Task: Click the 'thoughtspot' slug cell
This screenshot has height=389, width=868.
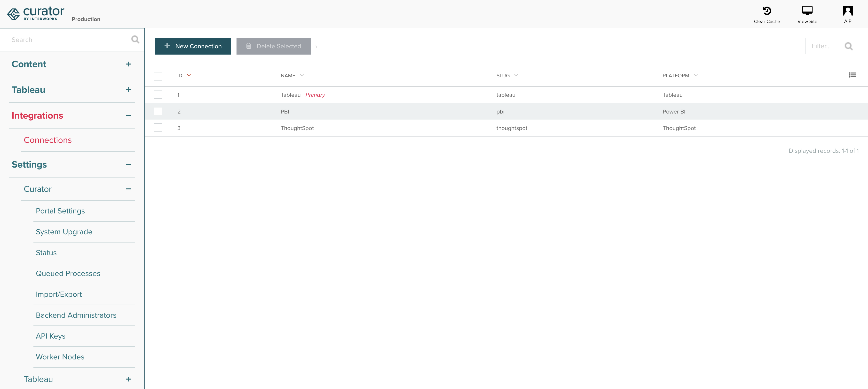Action: point(512,128)
